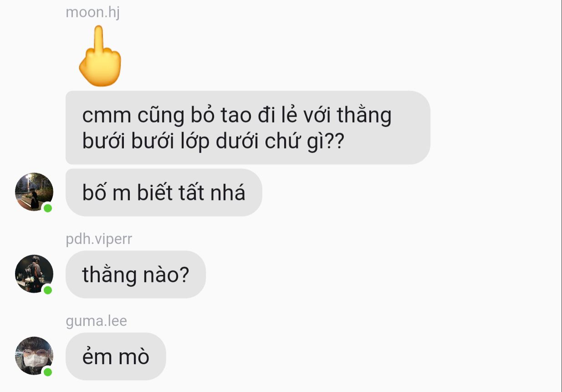Select the pdh.viperr username label
Viewport: 562px width, 392px height.
[99, 239]
